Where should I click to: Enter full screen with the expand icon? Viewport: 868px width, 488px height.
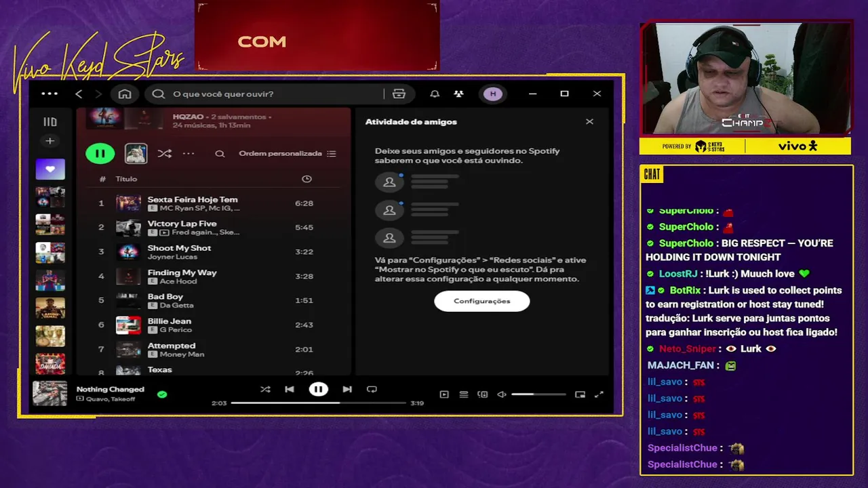point(599,394)
